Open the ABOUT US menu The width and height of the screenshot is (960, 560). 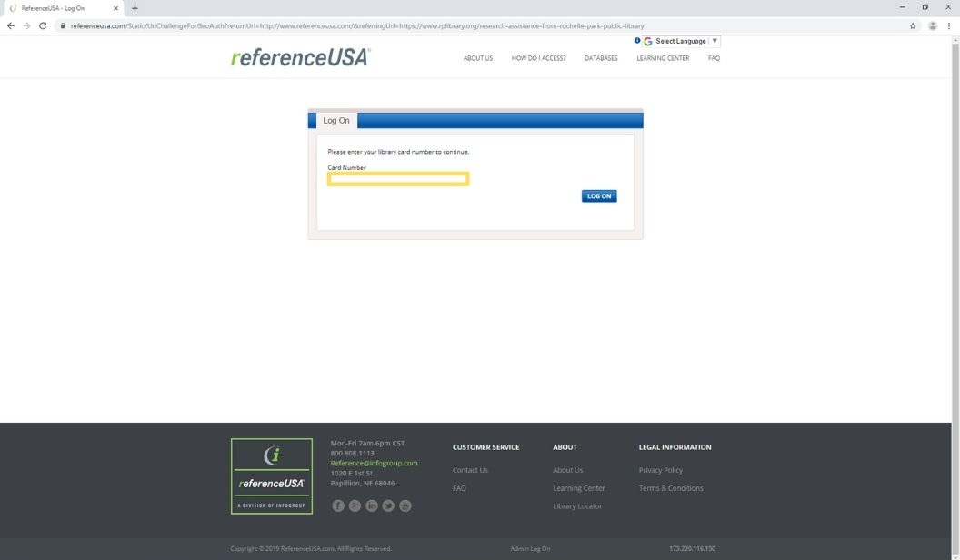477,58
